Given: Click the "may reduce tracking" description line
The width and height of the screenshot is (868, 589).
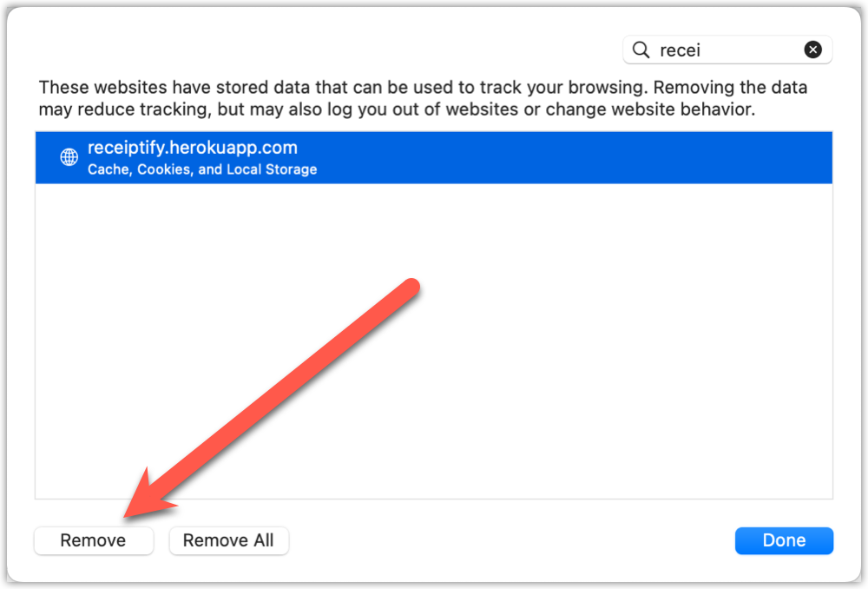Looking at the screenshot, I should (397, 109).
